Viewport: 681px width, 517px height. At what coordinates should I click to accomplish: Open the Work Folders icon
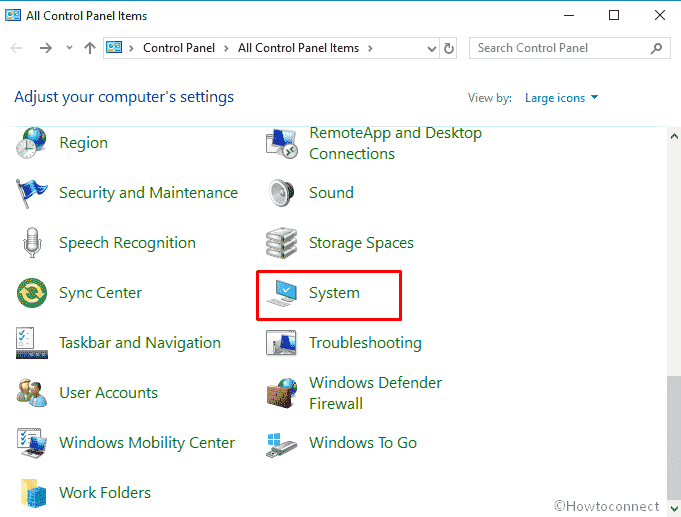click(32, 493)
